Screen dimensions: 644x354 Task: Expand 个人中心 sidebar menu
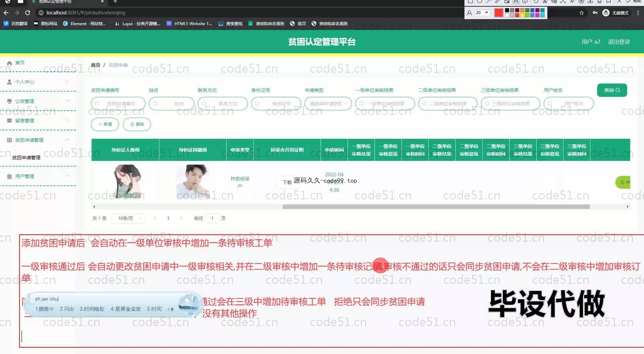pyautogui.click(x=38, y=82)
